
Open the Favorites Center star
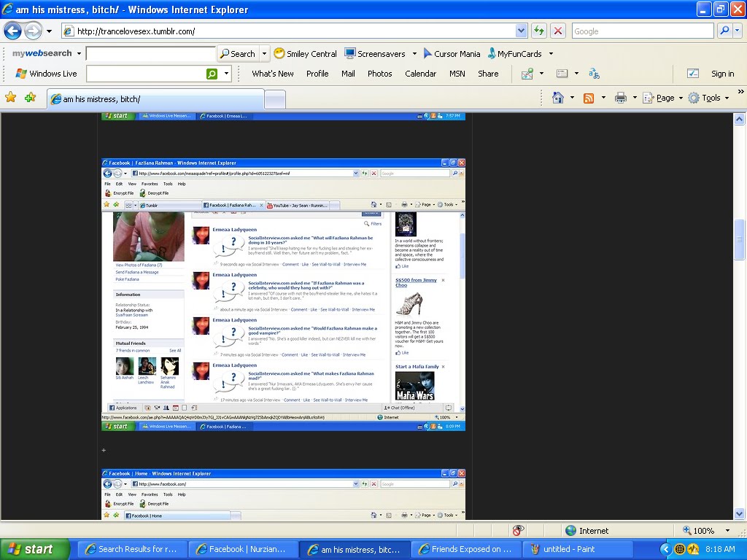pyautogui.click(x=10, y=98)
